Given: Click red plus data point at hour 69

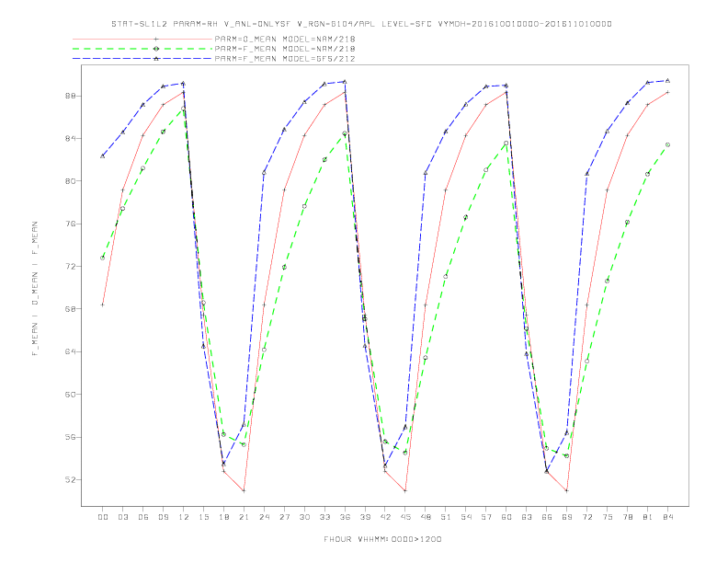Looking at the screenshot, I should 566,490.
